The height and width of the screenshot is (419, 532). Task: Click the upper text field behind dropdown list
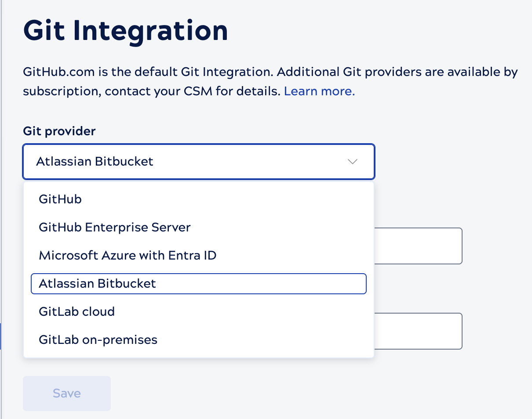tap(418, 246)
